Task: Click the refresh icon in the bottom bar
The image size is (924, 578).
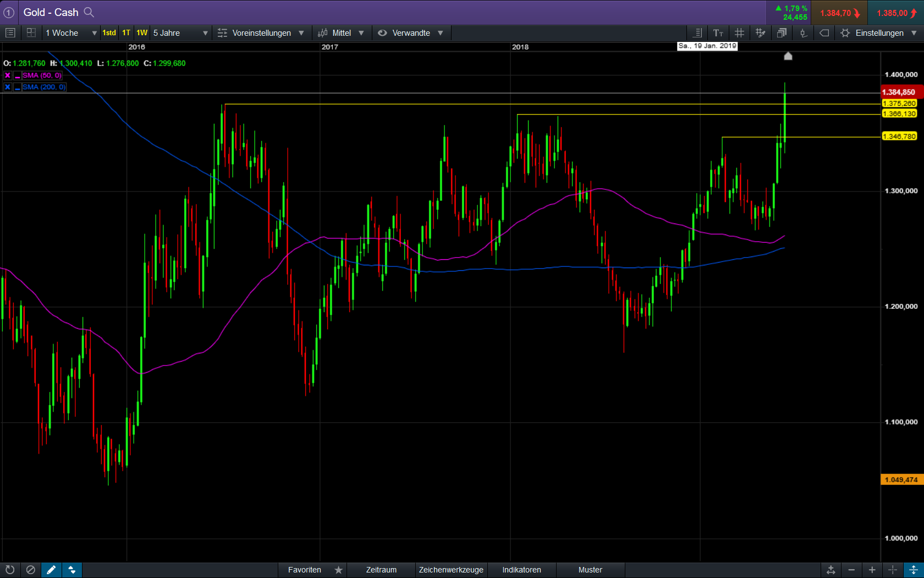Action: pyautogui.click(x=10, y=570)
